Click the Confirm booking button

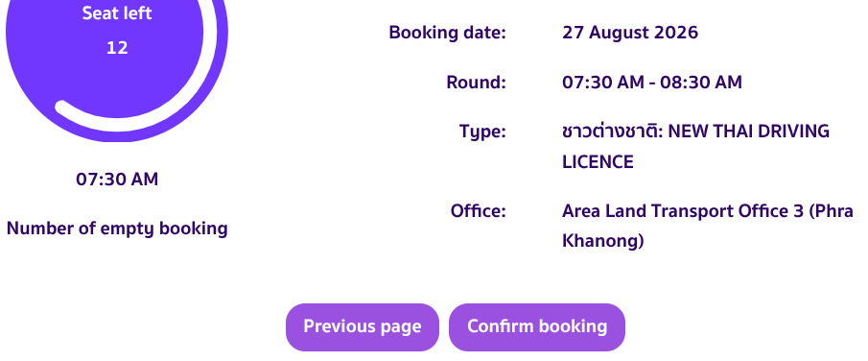click(537, 326)
